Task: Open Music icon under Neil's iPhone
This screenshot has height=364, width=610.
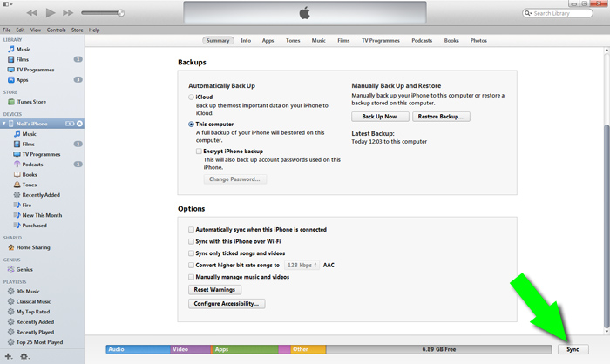Action: 17,134
